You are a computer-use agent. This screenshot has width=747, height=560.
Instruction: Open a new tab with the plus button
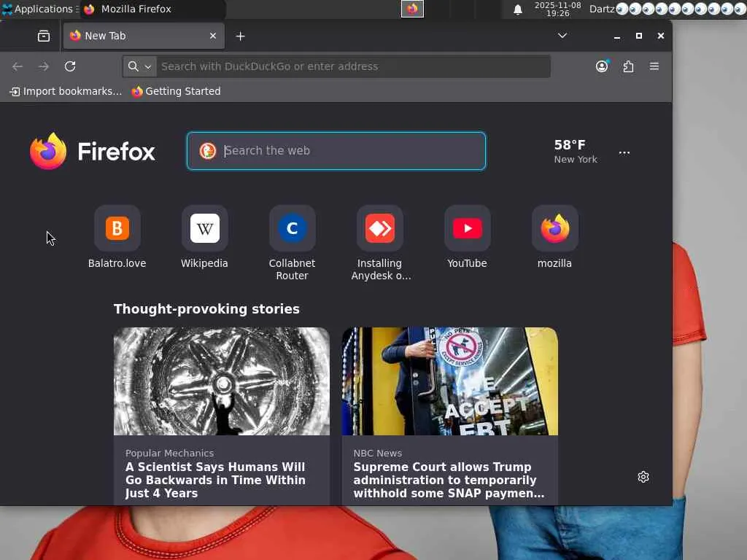(x=241, y=36)
